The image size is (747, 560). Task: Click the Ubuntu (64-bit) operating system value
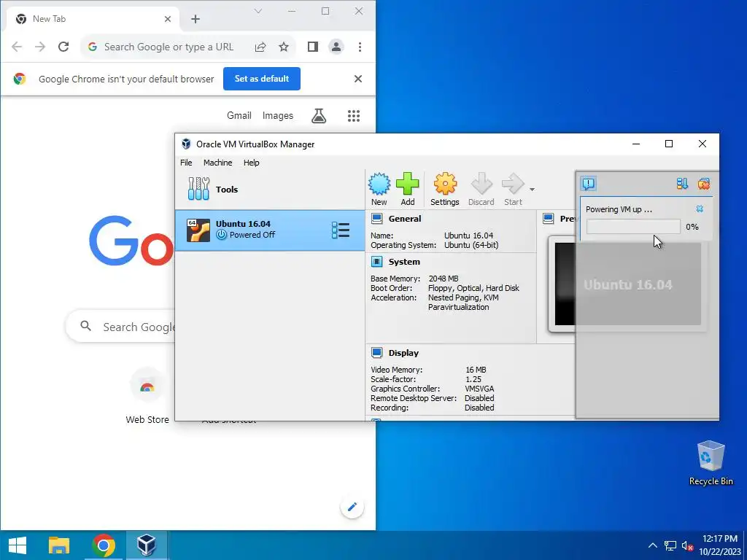(471, 245)
